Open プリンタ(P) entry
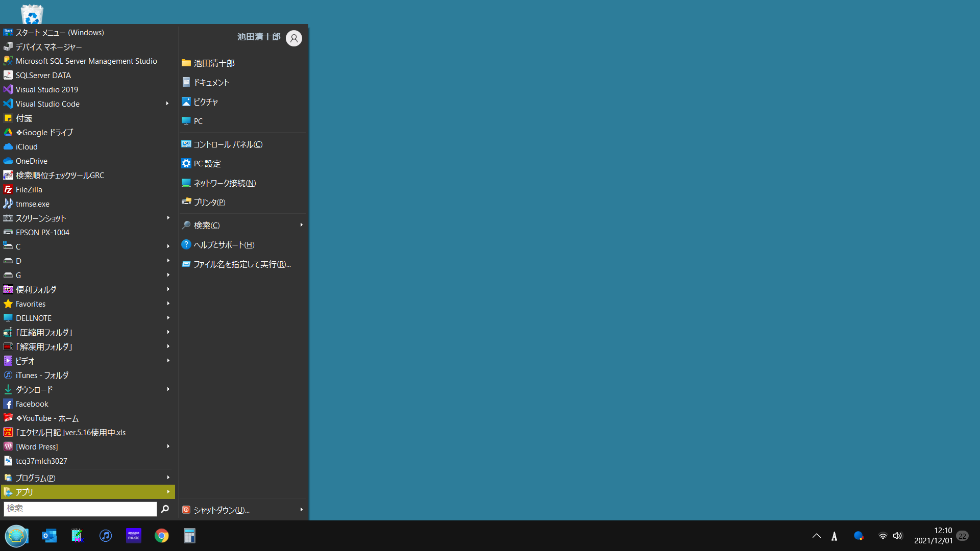Screen dimensions: 980x551 point(243,203)
